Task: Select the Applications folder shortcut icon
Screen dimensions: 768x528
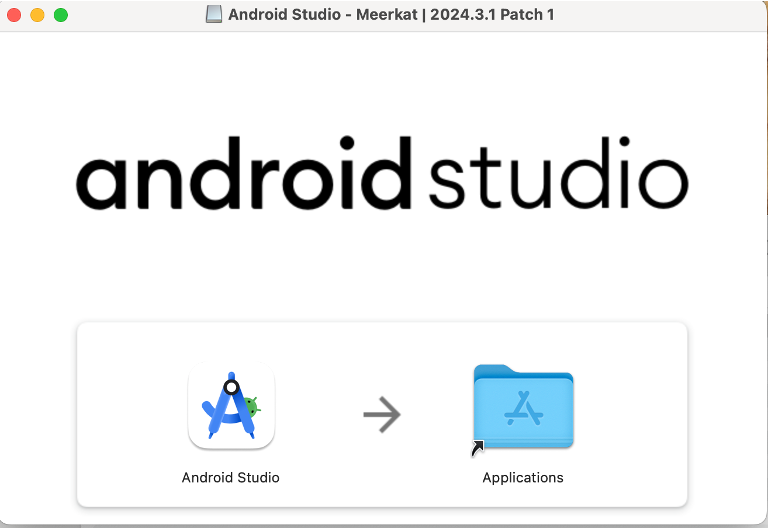Action: pos(523,408)
